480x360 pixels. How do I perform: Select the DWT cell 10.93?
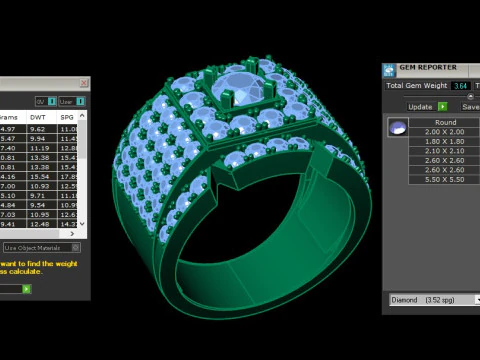42,186
